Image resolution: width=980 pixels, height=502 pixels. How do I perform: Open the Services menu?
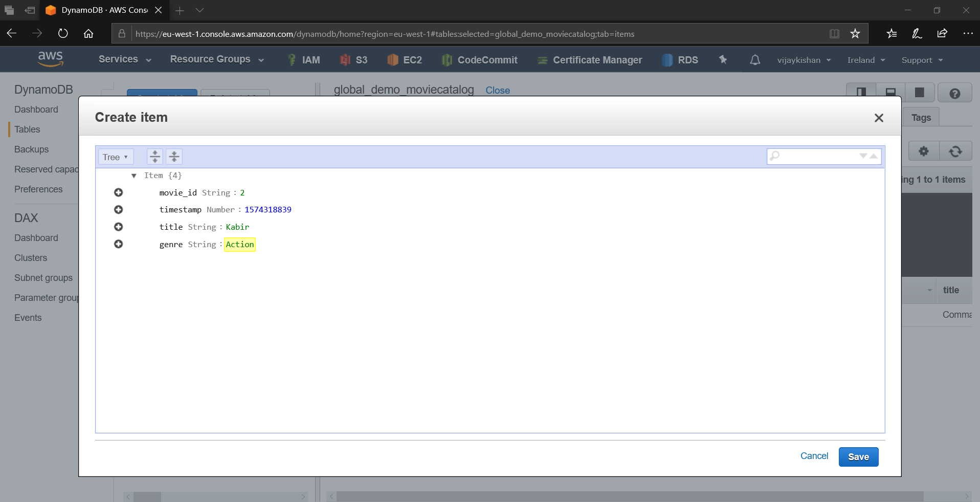[x=125, y=59]
